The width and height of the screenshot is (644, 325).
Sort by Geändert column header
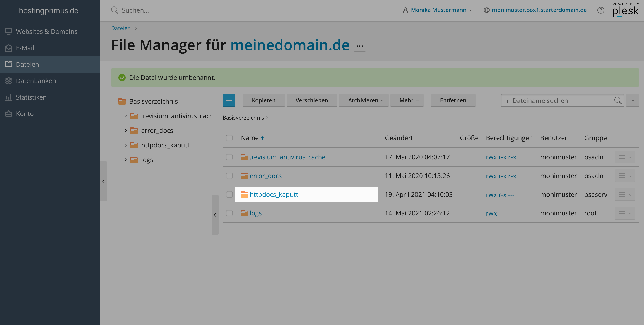pos(399,138)
